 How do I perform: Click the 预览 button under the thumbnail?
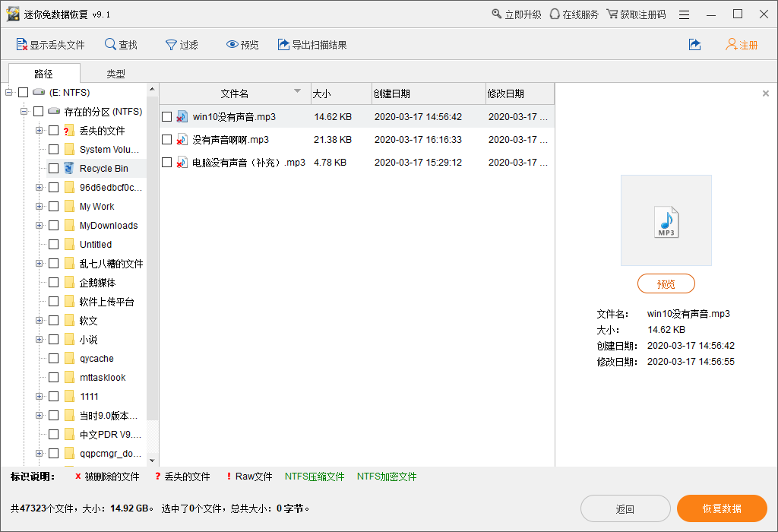tap(666, 284)
